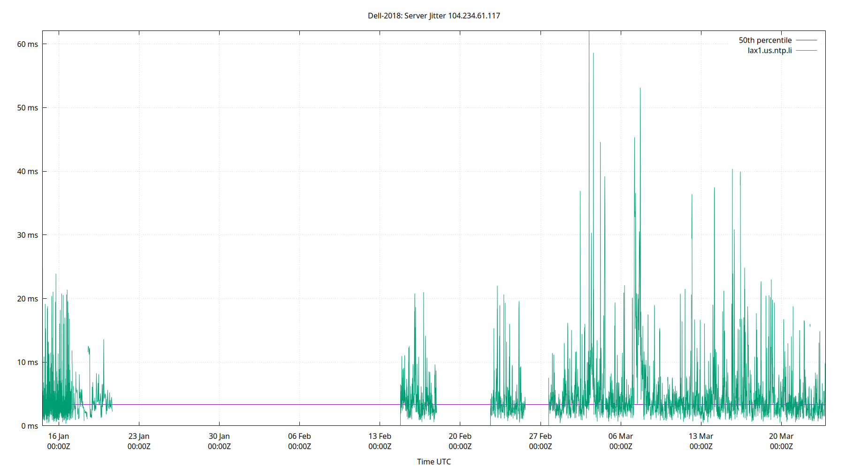
Task: Click the "Time UTC" axis label
Action: [x=434, y=461]
